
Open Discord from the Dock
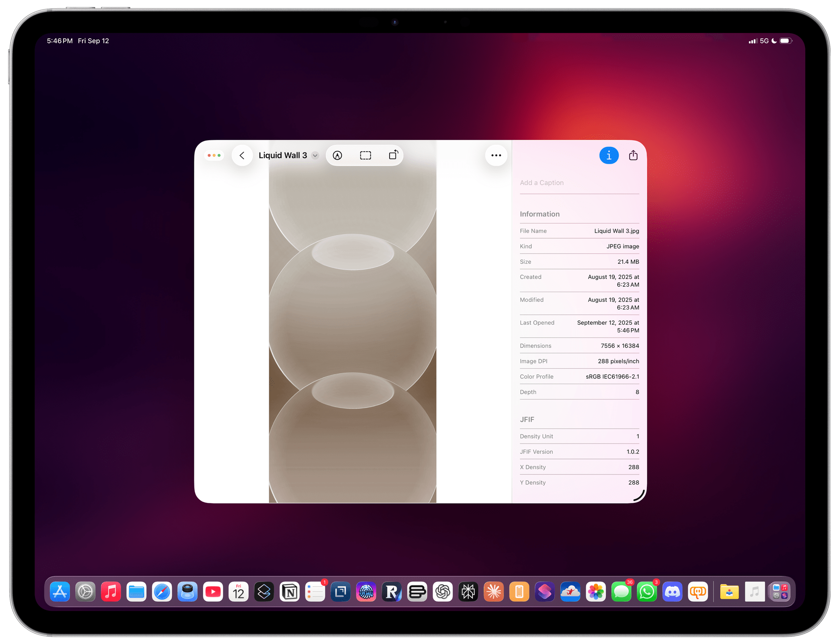point(673,592)
